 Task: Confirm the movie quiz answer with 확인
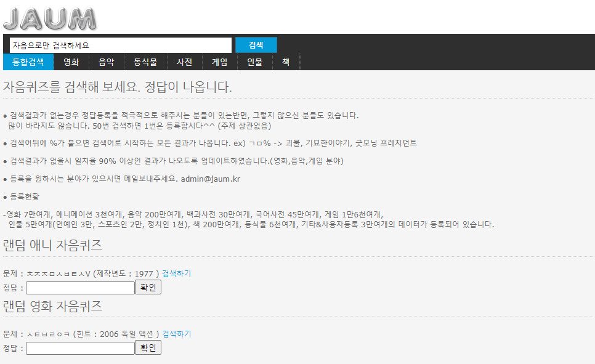point(148,348)
